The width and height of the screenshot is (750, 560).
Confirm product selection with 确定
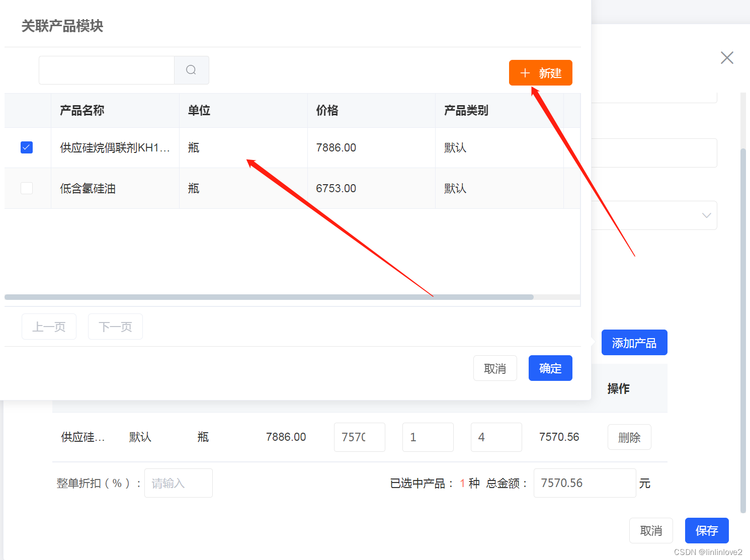550,368
